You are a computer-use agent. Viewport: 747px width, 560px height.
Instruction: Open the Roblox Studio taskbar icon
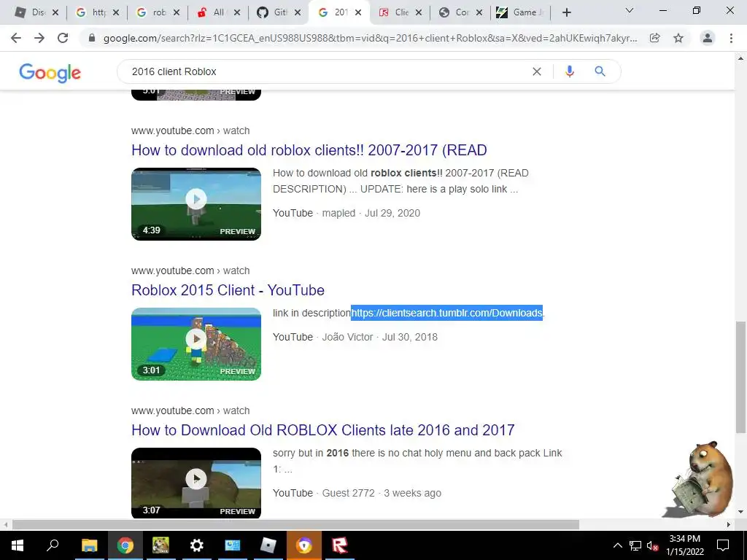(x=268, y=545)
